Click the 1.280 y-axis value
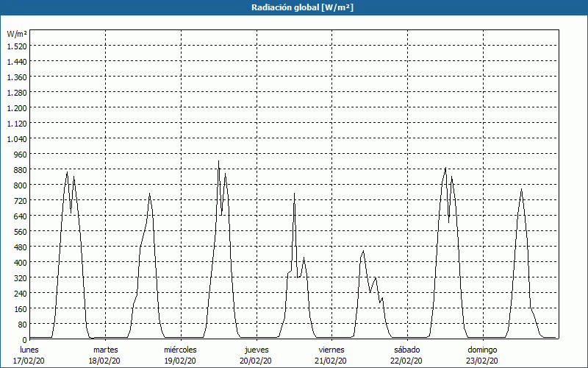The image size is (588, 368). click(x=17, y=93)
